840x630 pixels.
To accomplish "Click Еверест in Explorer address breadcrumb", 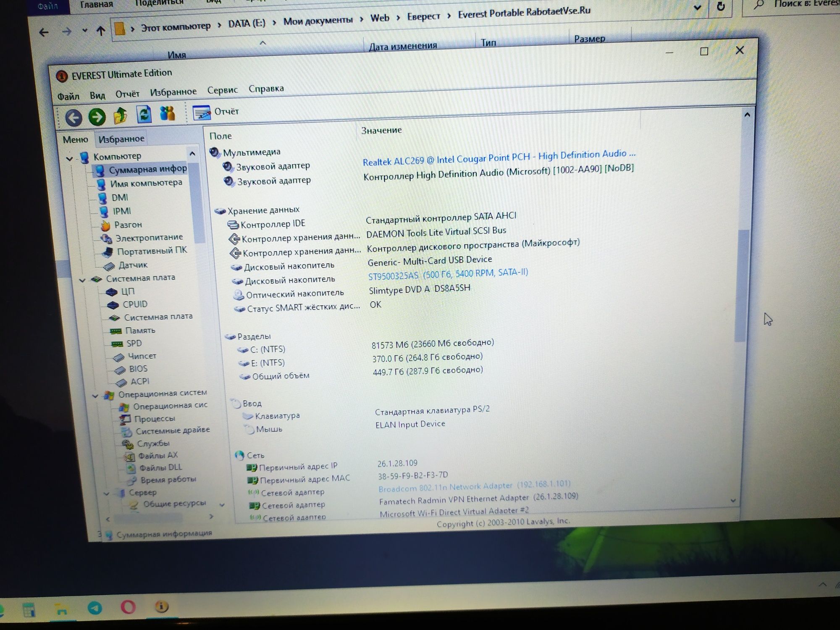I will coord(423,17).
